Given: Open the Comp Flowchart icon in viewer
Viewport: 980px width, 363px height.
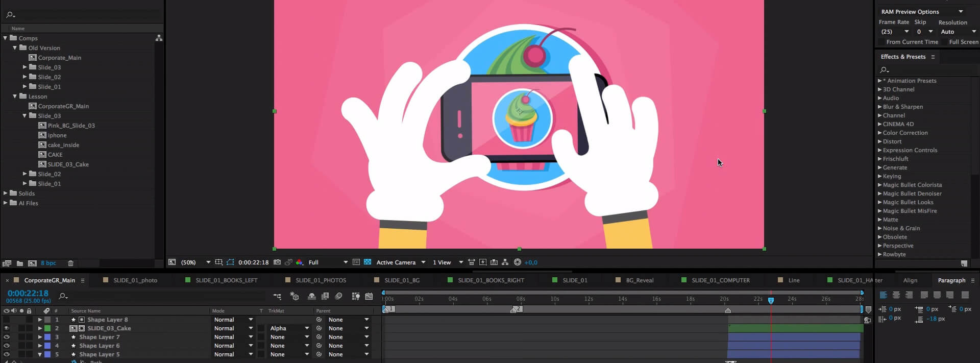Looking at the screenshot, I should point(505,262).
